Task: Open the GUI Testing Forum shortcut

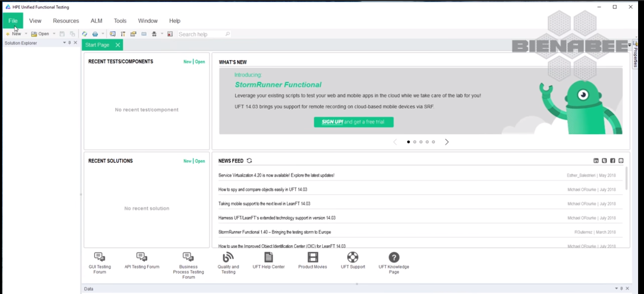Action: (100, 263)
